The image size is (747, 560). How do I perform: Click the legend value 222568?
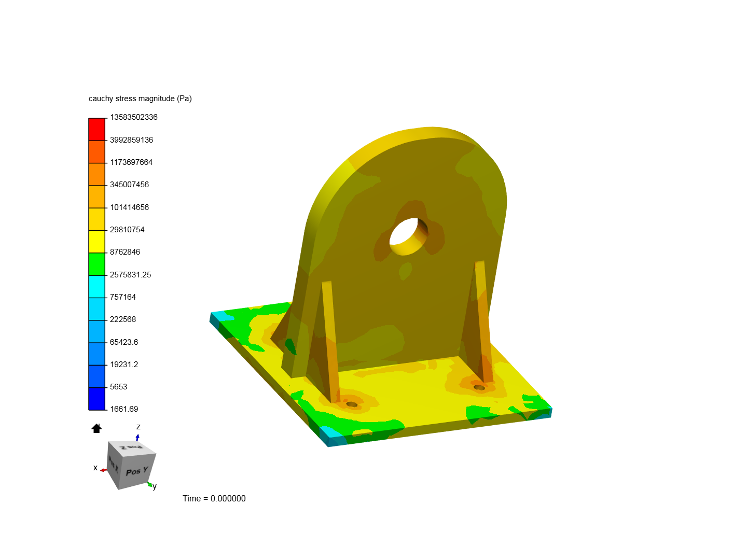[123, 319]
